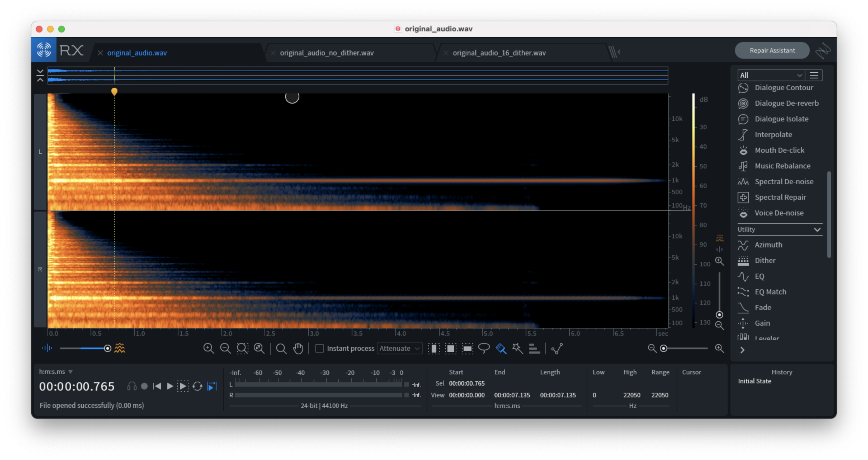Screen dimensions: 868x460
Task: Close the original_audio.wav tab
Action: pos(100,53)
